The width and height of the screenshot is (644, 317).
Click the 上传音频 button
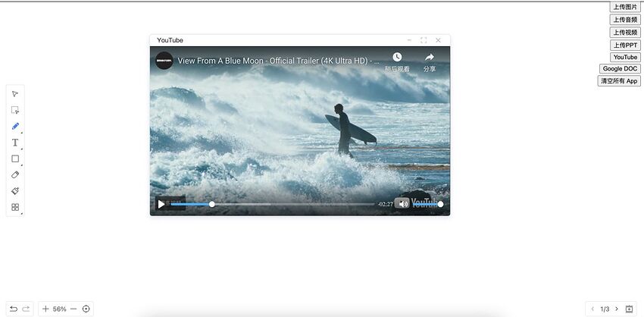pos(625,20)
